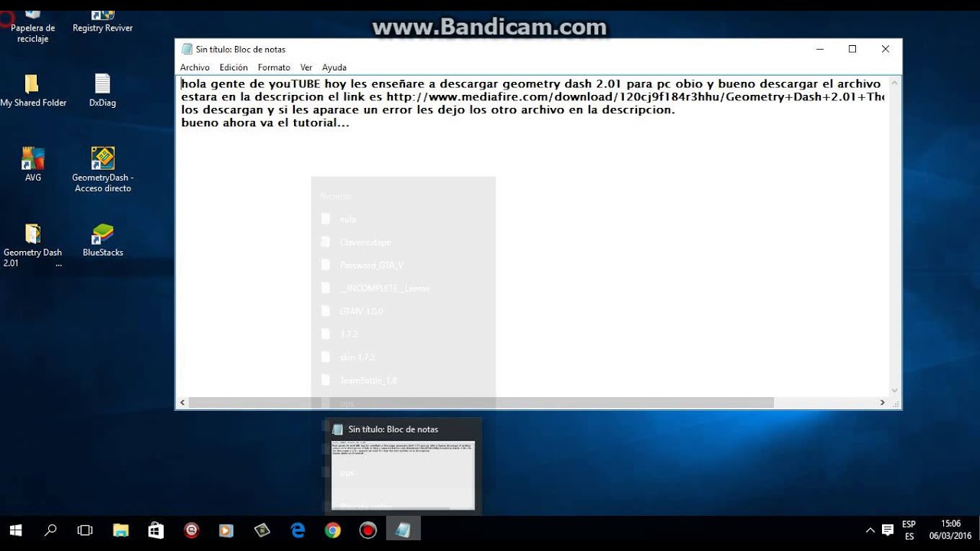Open the Windows Store taskbar icon

[155, 530]
